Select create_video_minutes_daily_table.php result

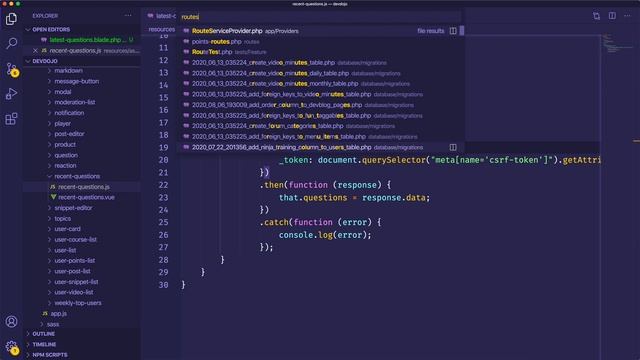320,73
